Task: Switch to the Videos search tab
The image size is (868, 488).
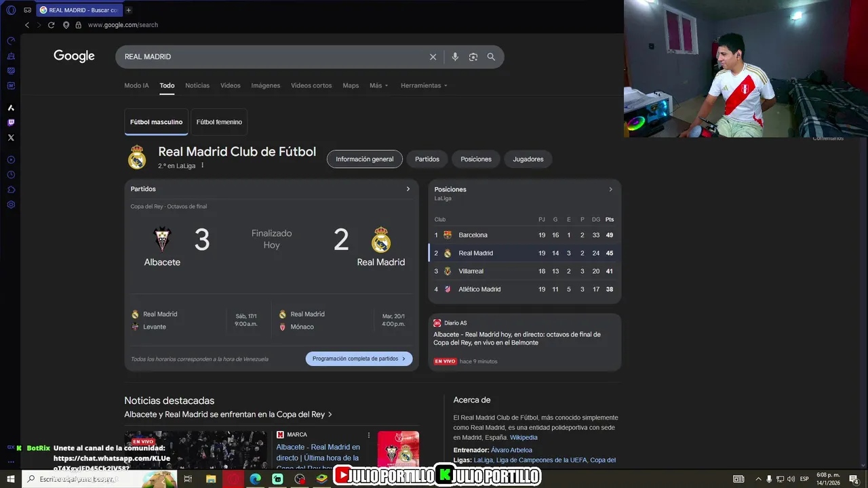Action: pyautogui.click(x=231, y=85)
